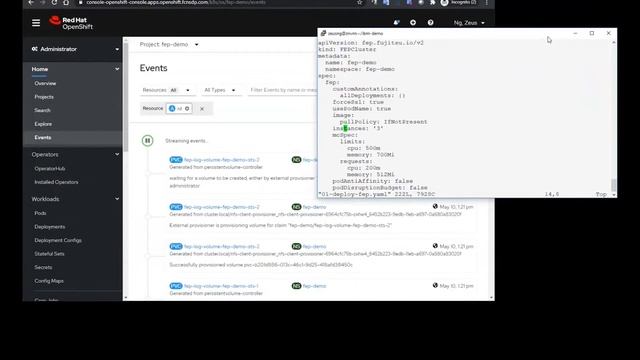The image size is (640, 360).
Task: Bookmark this page with the star icon
Action: (360, 2)
